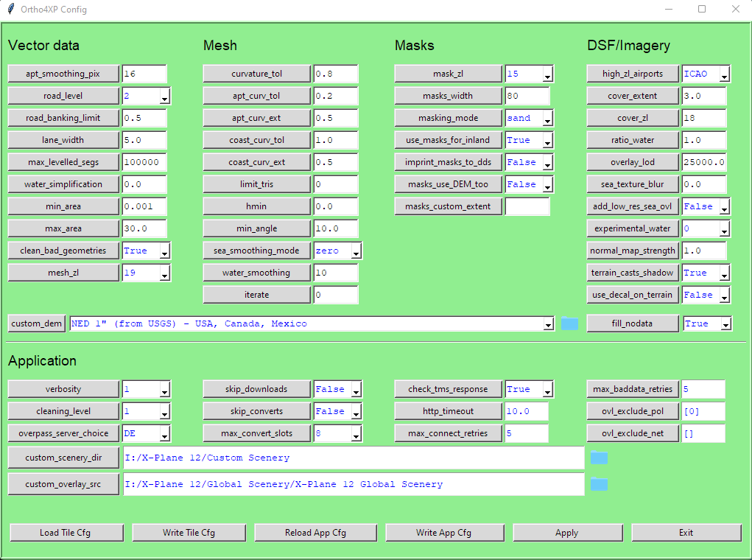Click the road_banking_limit value field
Image resolution: width=752 pixels, height=560 pixels.
click(144, 118)
